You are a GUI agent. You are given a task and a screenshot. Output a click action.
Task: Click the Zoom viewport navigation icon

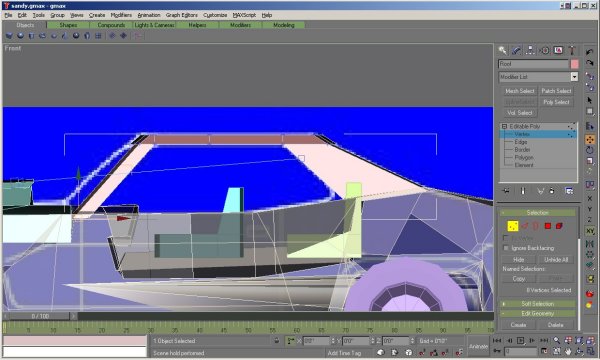coord(556,340)
